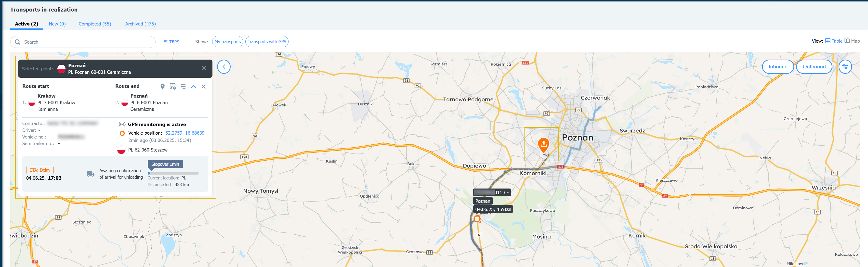Open the Completed (55) tab
Image resolution: width=868 pixels, height=267 pixels.
click(95, 24)
